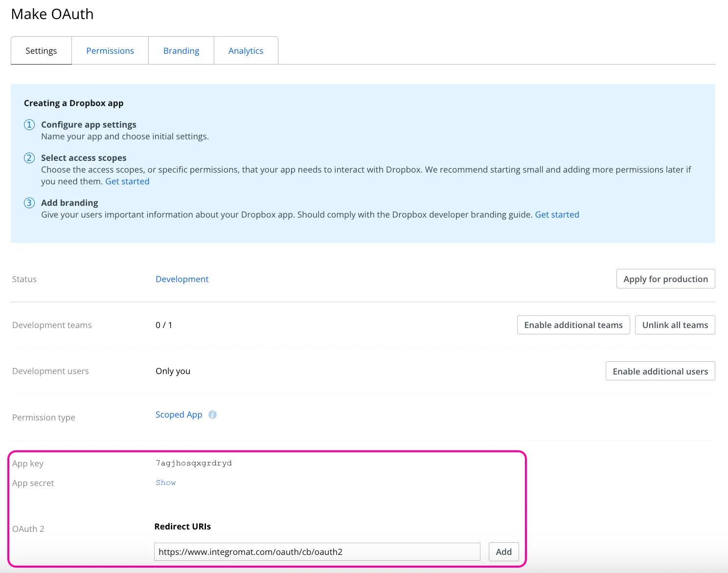
Task: Click the App secret label
Action: point(33,483)
